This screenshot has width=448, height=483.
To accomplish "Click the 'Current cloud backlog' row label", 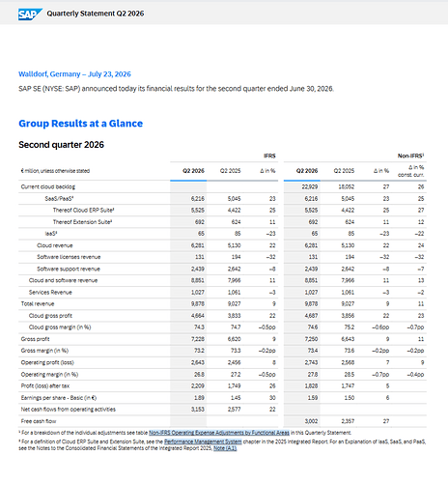I will tap(48, 186).
